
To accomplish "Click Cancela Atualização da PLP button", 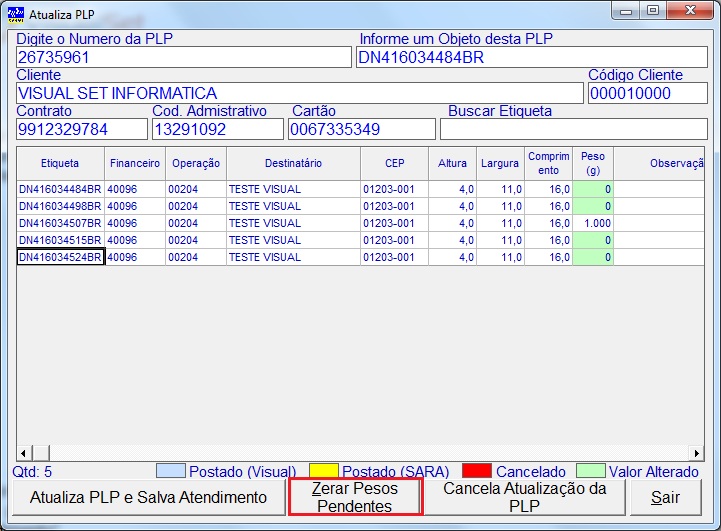I will coord(524,497).
